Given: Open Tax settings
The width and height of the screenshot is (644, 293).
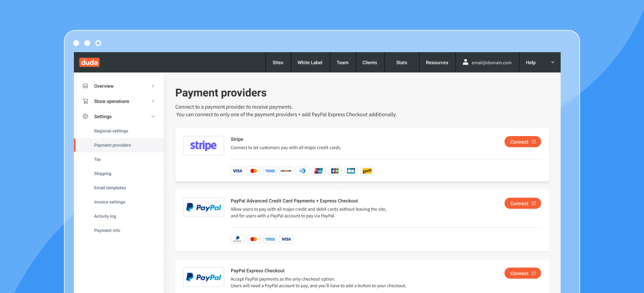Looking at the screenshot, I should (x=98, y=159).
